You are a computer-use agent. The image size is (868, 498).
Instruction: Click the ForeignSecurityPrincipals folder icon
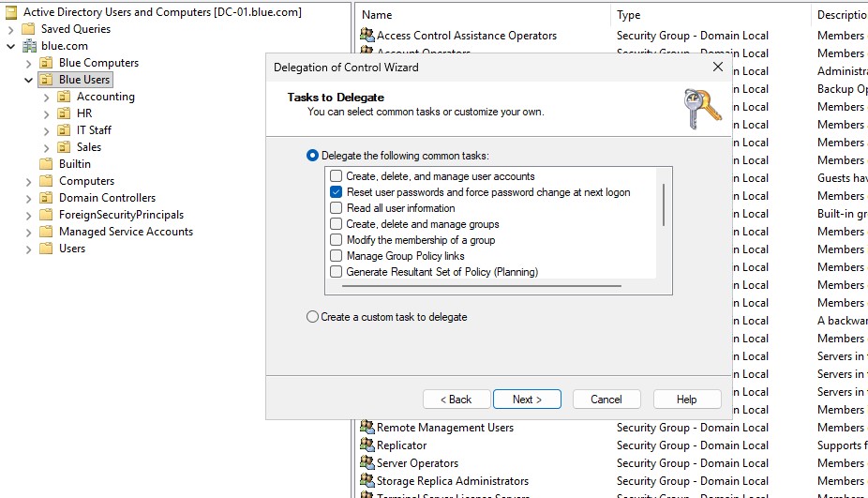47,215
